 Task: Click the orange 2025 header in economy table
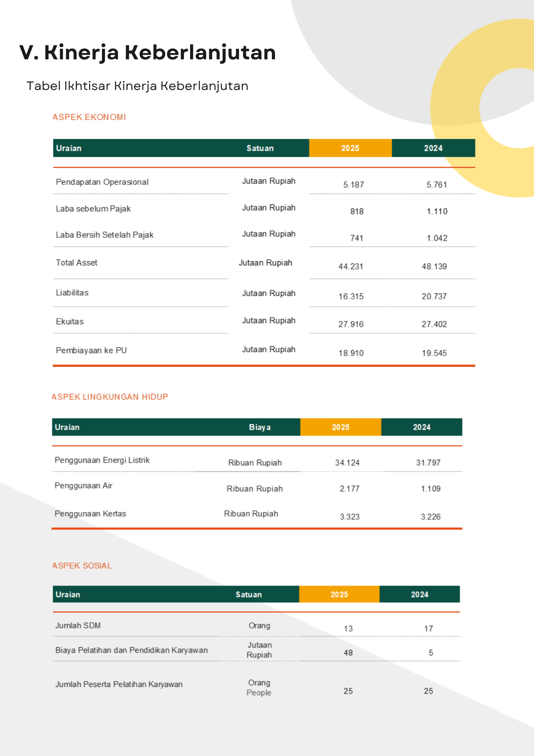point(350,148)
